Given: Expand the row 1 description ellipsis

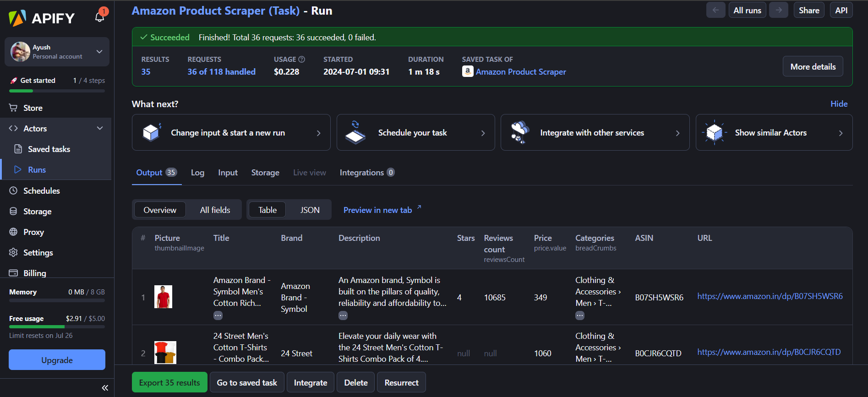Looking at the screenshot, I should [343, 315].
